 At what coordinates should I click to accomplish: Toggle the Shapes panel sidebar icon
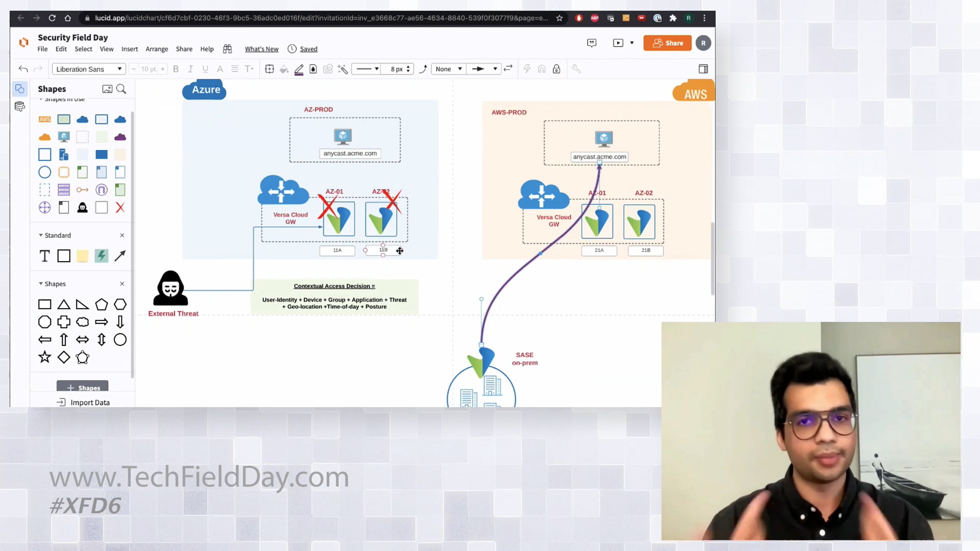(x=20, y=89)
